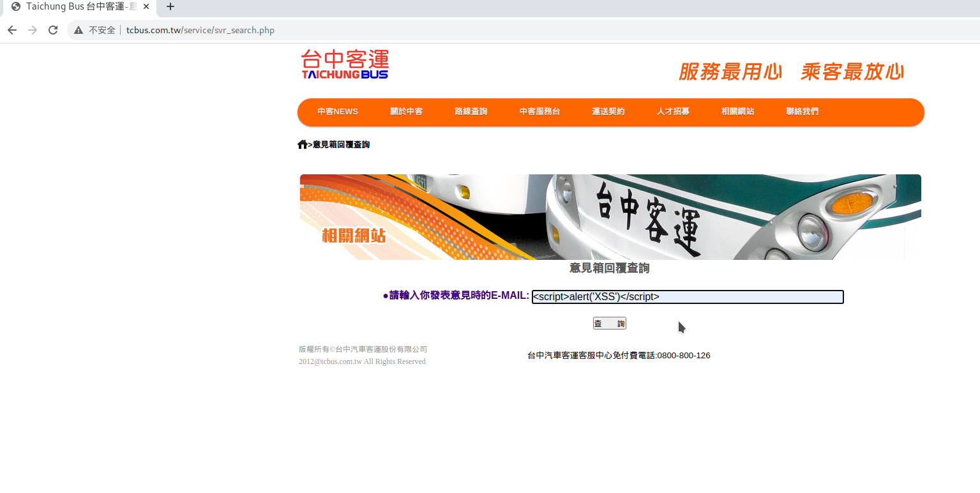980x493 pixels.
Task: Click the bus banner image
Action: tap(610, 217)
